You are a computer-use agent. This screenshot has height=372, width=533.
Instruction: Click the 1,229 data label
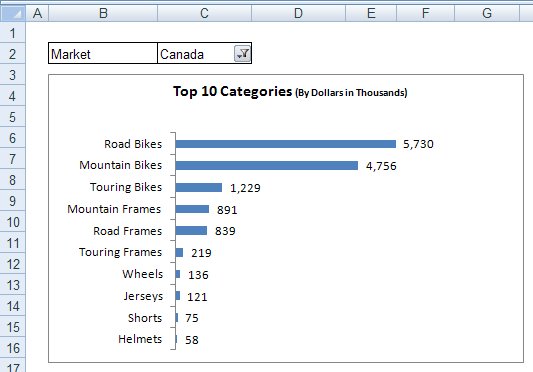[x=245, y=188]
